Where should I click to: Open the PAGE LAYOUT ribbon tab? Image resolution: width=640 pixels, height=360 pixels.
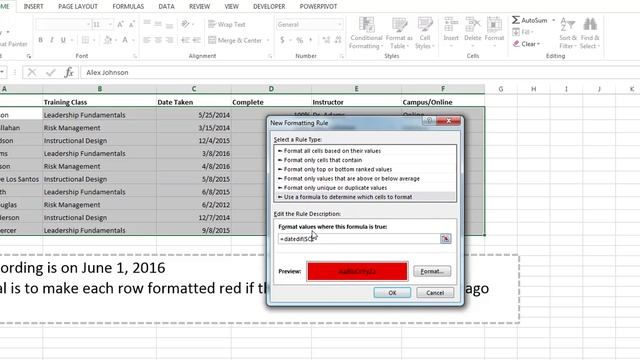pos(78,7)
